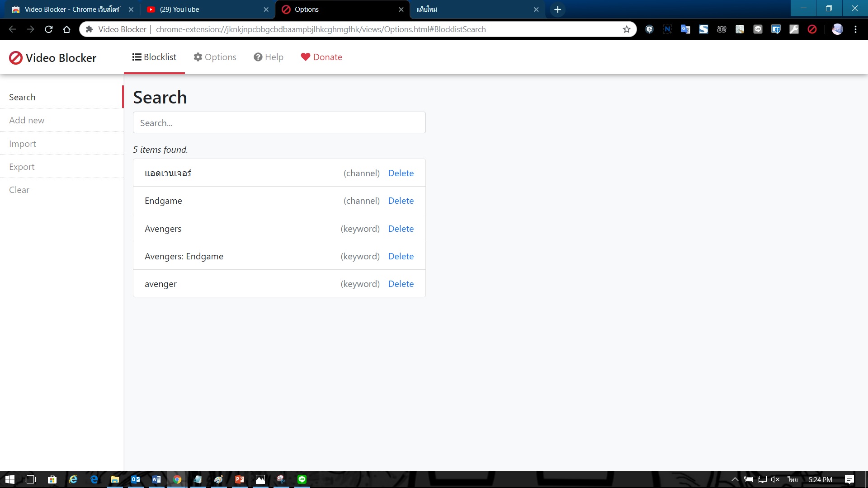Open the Options tab with gear icon
This screenshot has width=868, height=488.
click(x=215, y=57)
